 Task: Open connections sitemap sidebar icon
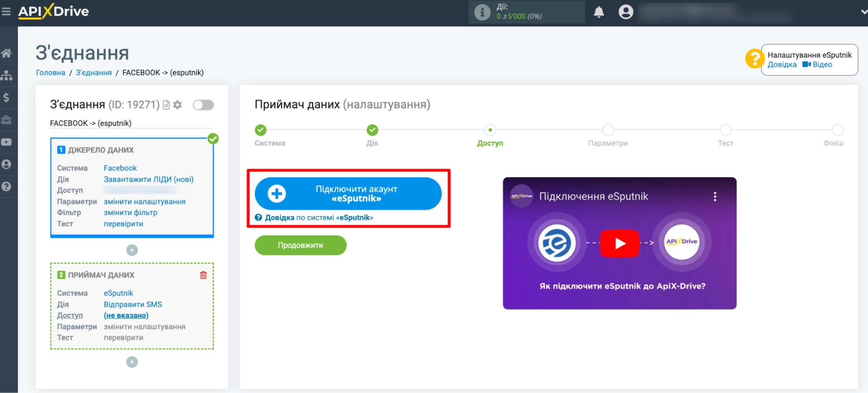[x=6, y=75]
